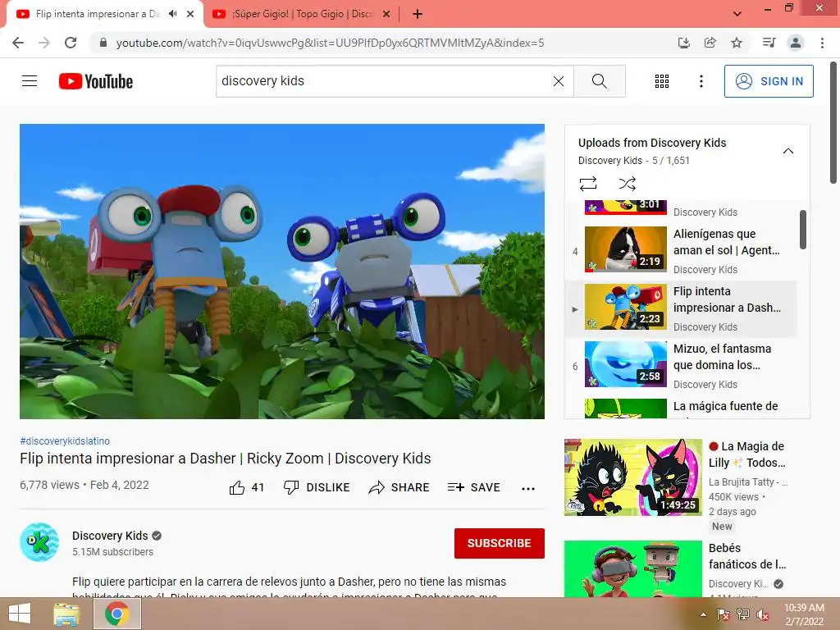Subscribe to Discovery Kids

[500, 543]
